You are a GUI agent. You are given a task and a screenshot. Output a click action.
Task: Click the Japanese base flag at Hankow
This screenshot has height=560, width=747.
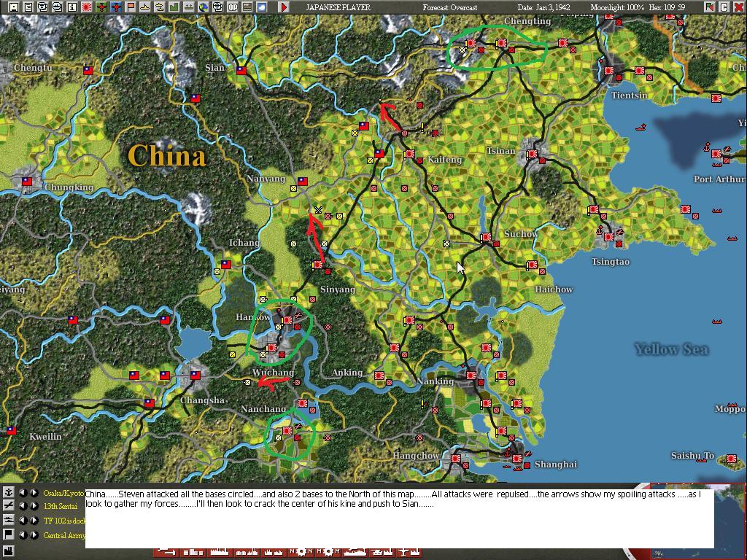[x=287, y=320]
